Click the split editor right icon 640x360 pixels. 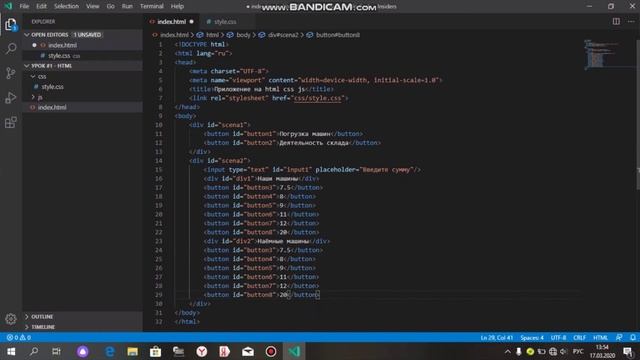tap(616, 21)
